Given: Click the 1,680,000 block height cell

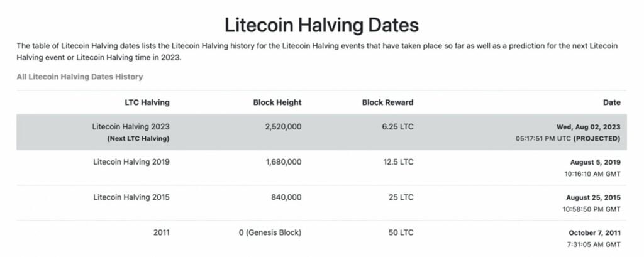Looking at the screenshot, I should point(284,162).
